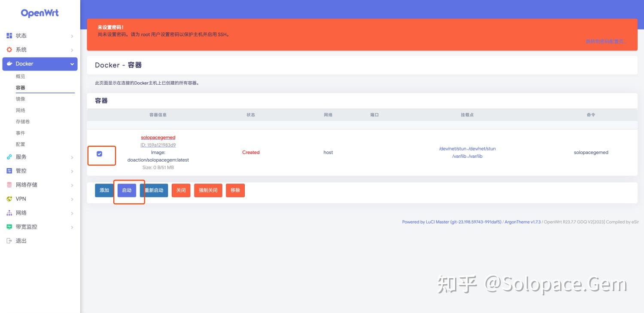Open the 网络存储 sidebar icon

9,184
